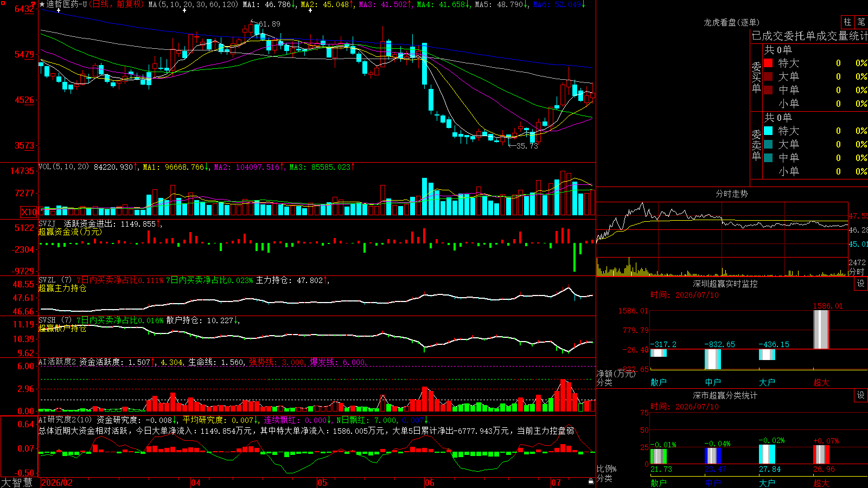Image resolution: width=868 pixels, height=488 pixels.
Task: Click the -436.15 大户 net amount bar
Action: click(x=767, y=355)
